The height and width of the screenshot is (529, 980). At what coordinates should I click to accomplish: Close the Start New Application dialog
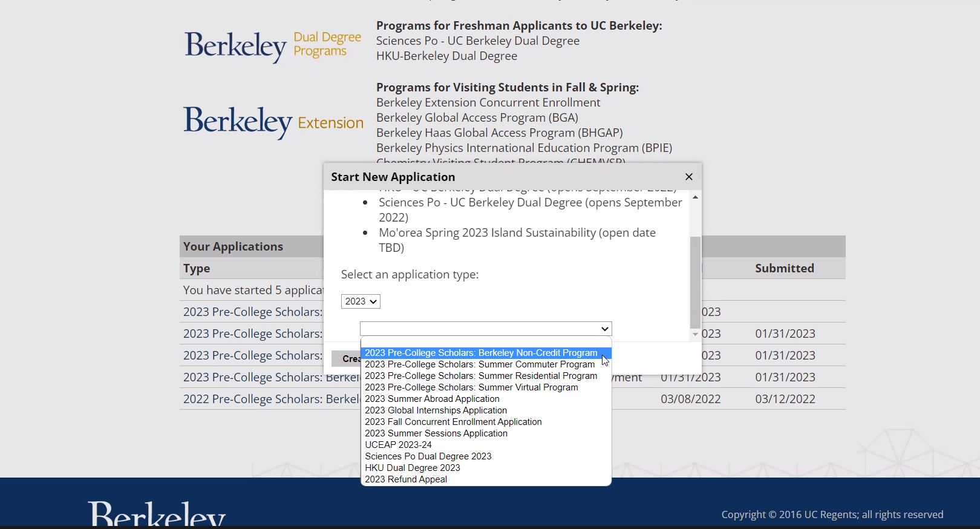pos(688,177)
